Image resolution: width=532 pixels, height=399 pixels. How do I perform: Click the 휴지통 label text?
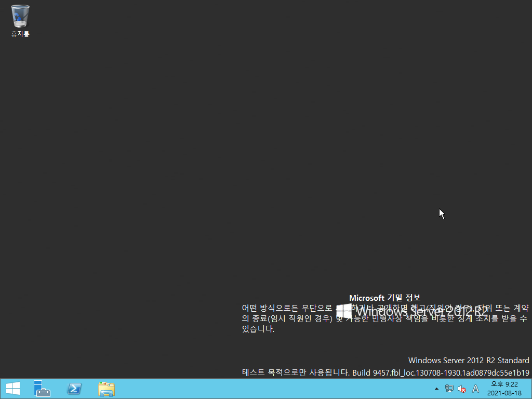(x=20, y=34)
